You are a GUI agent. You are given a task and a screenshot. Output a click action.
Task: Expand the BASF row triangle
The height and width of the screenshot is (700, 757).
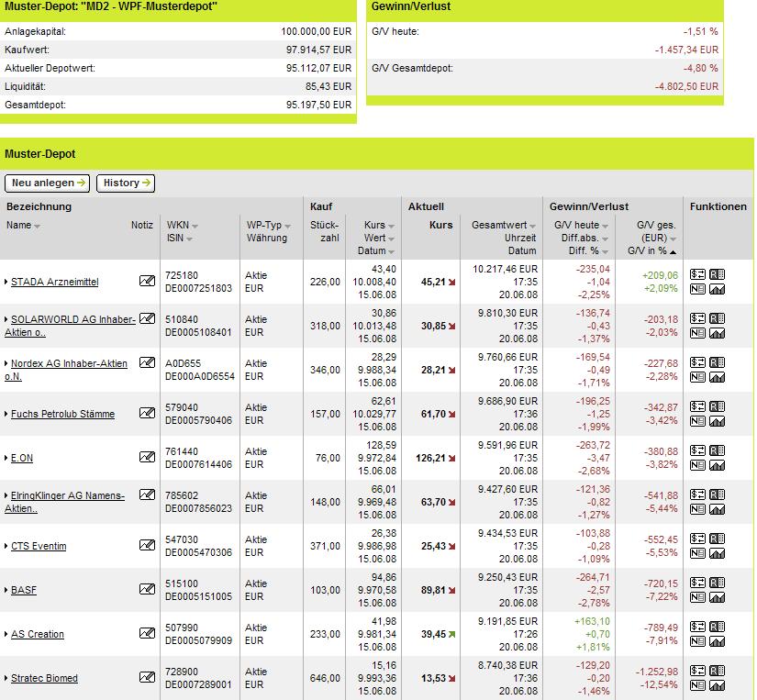[6, 590]
